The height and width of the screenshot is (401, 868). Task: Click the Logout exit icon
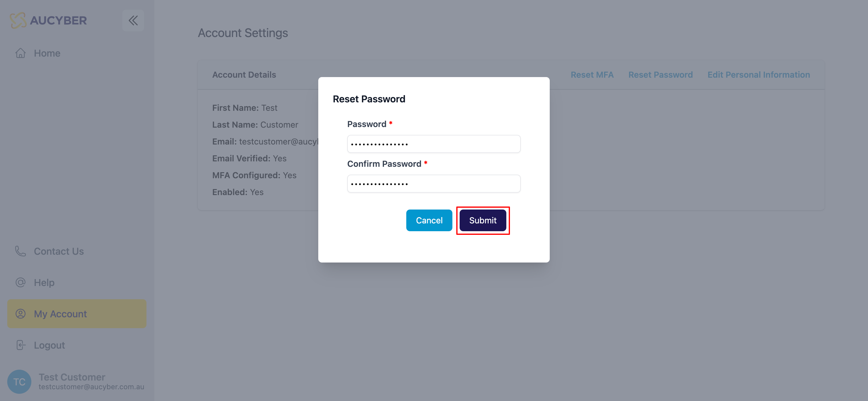tap(20, 345)
